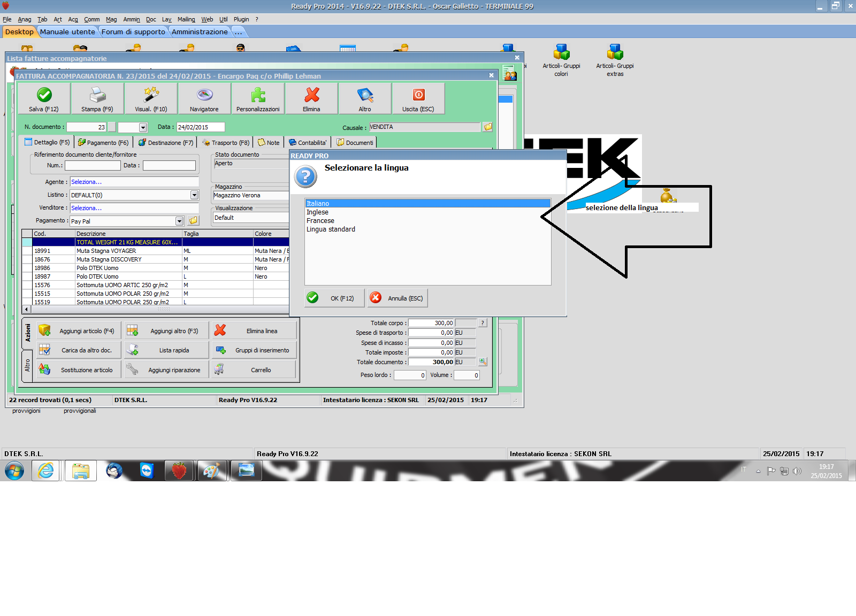The height and width of the screenshot is (616, 856).
Task: Select the Azioni vertical tab
Action: tap(28, 333)
